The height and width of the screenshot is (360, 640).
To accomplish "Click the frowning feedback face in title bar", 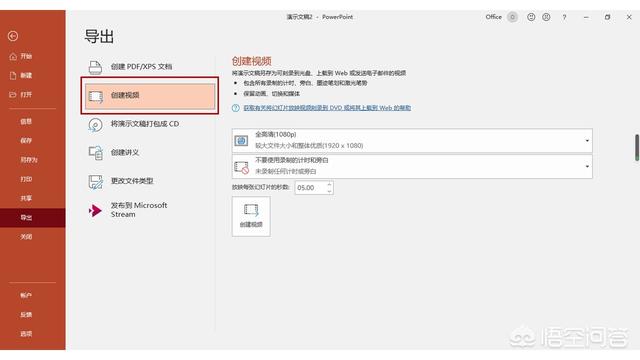I will click(x=546, y=17).
